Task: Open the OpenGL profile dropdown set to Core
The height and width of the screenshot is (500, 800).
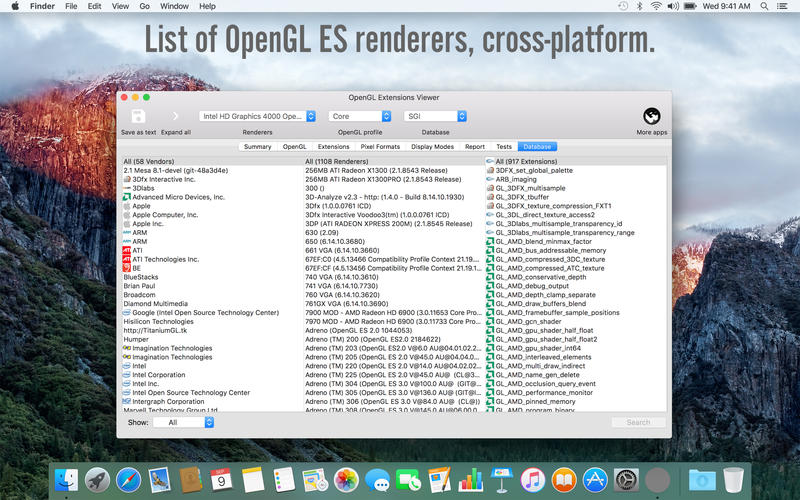Action: coord(360,116)
